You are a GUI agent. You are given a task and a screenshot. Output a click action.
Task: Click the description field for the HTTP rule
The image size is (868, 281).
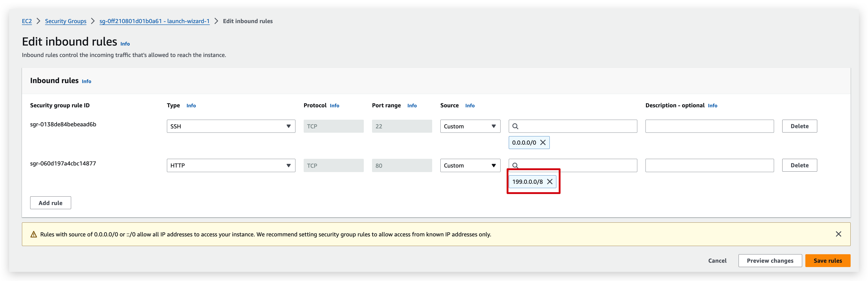[x=709, y=165]
